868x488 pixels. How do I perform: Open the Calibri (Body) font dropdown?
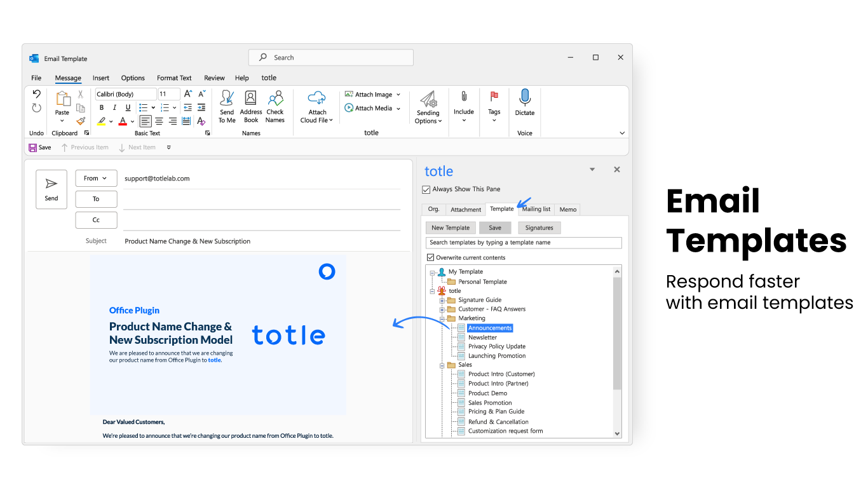coord(126,94)
